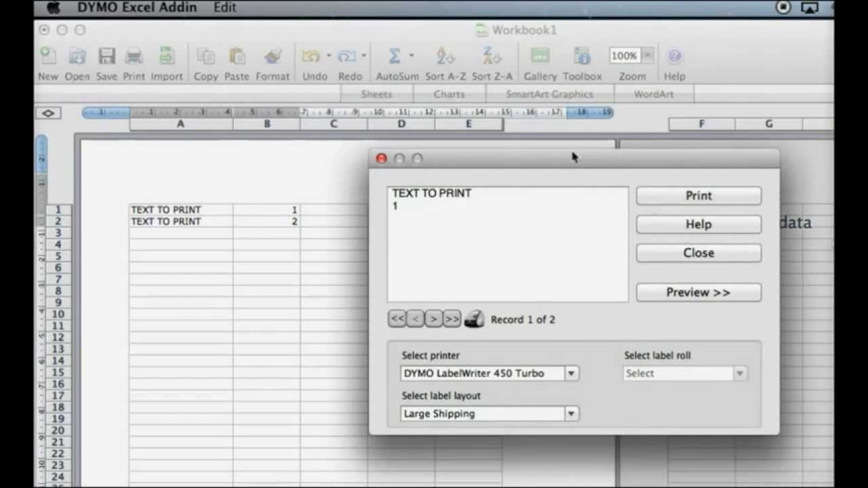Screen dimensions: 868x488
Task: Click the Help button in DYMO dialog
Action: [698, 224]
